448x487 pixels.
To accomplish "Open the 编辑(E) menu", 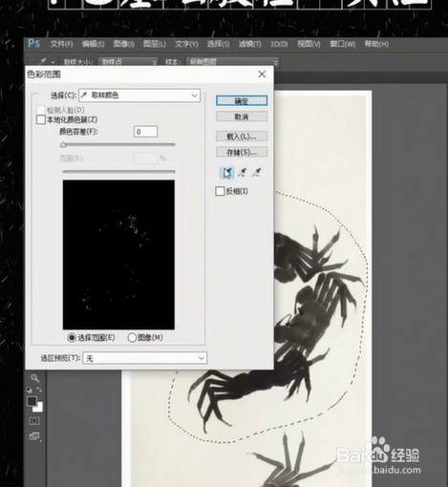I will click(93, 44).
